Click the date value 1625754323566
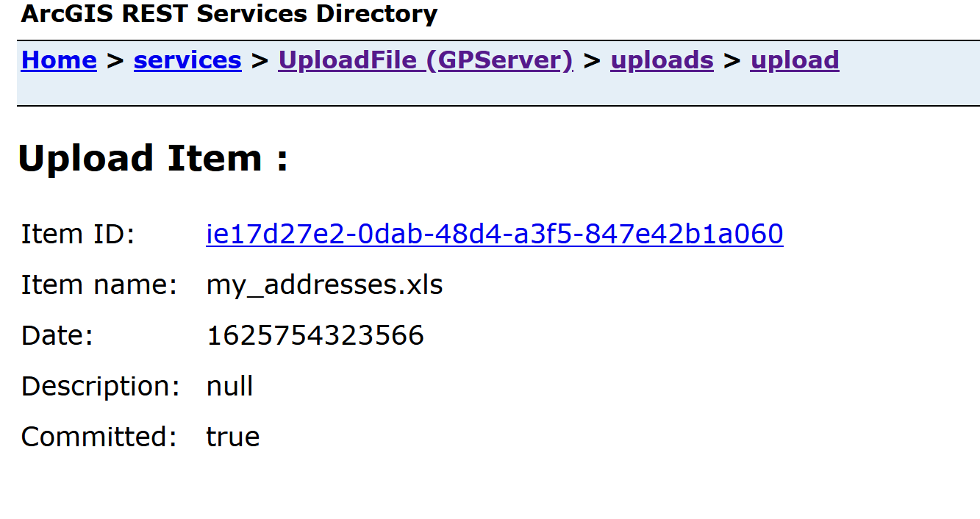Screen dimensions: 980x519 click(315, 335)
